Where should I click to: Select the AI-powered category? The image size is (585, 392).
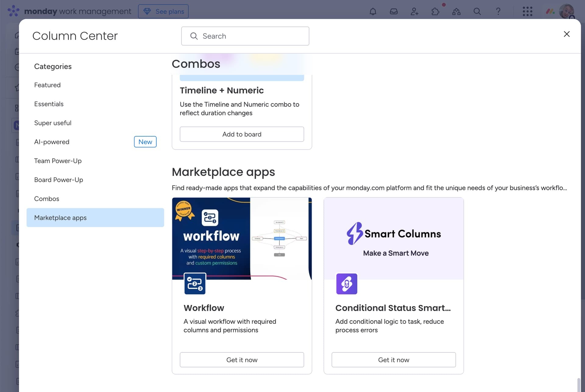pyautogui.click(x=95, y=142)
